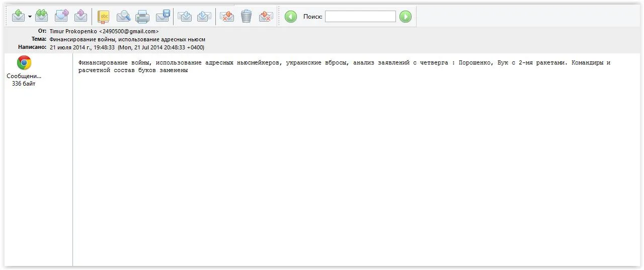Click the envelope with red X and arrow

[227, 17]
